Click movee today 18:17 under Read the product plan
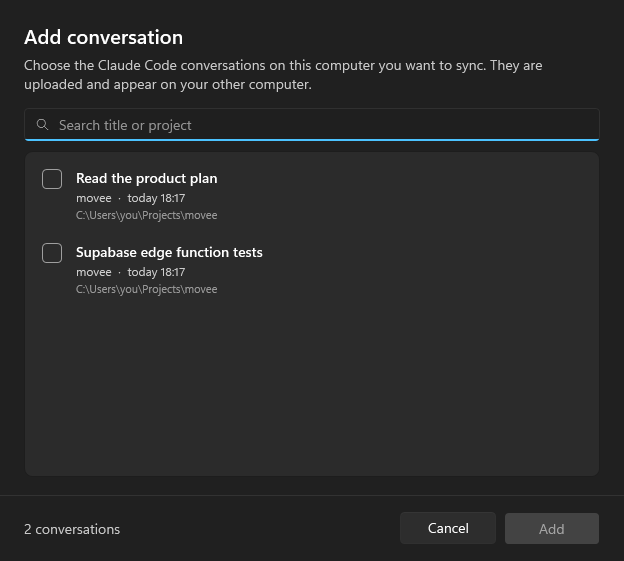 click(131, 198)
